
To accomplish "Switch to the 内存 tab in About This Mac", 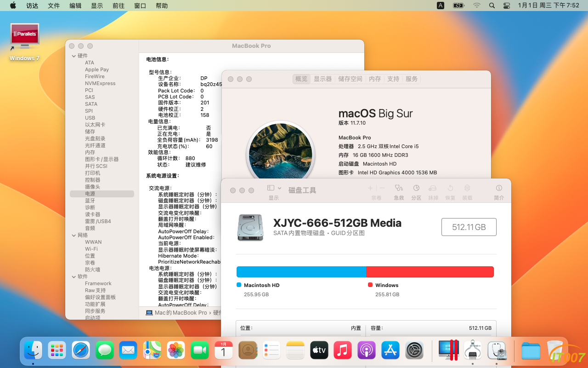I will [x=375, y=79].
